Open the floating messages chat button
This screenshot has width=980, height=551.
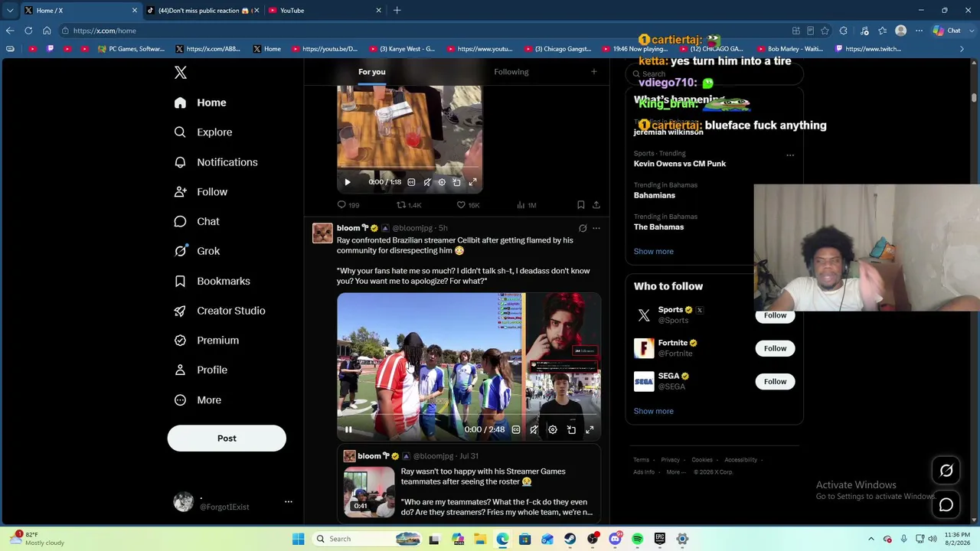click(x=946, y=505)
